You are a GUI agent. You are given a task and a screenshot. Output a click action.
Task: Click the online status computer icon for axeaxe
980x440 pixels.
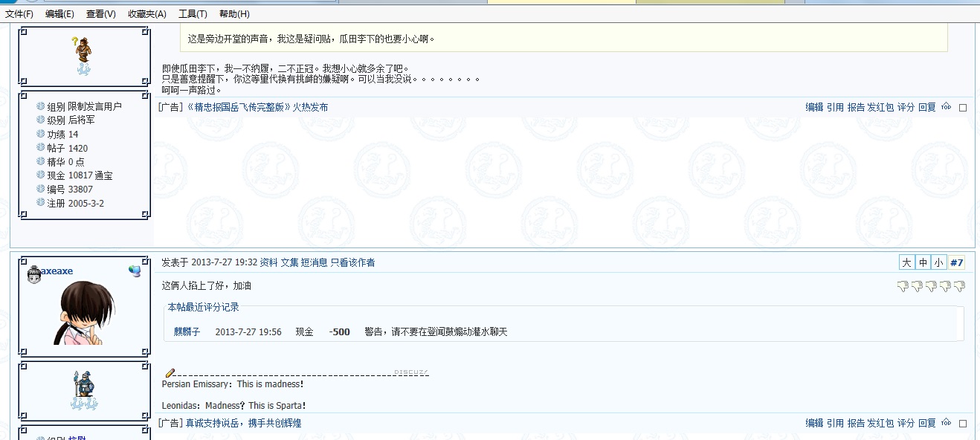134,271
